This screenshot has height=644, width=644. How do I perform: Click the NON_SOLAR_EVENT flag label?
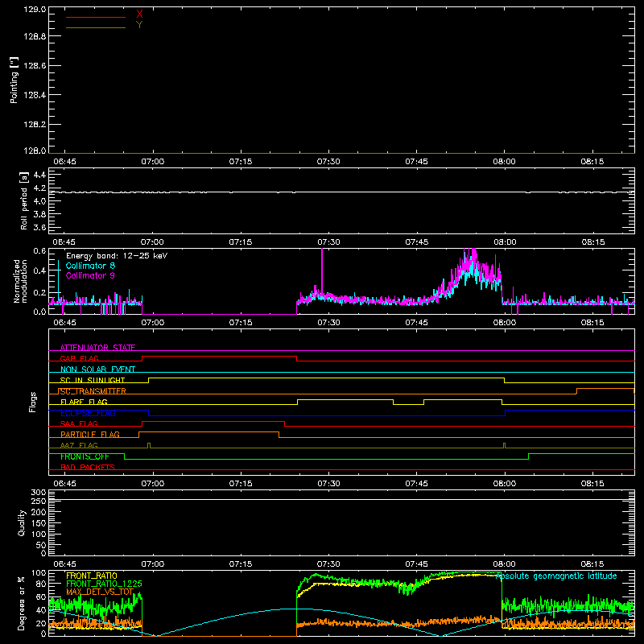[x=97, y=369]
